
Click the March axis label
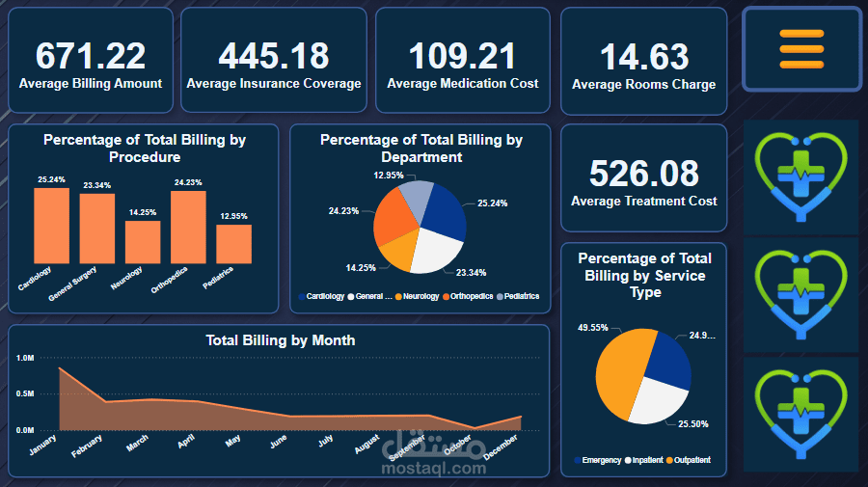click(x=137, y=443)
